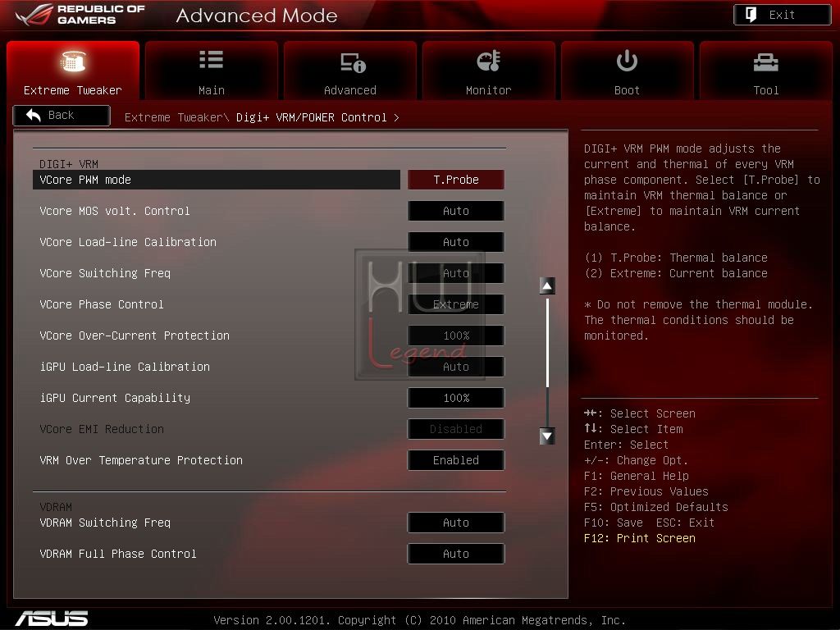Viewport: 840px width, 630px height.
Task: Click the DIGI+ VRM section heading
Action: tap(69, 164)
